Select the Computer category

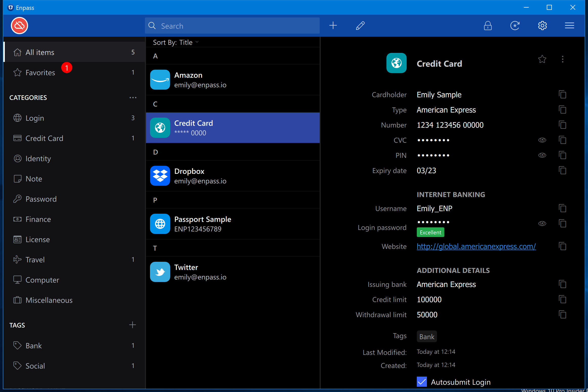(x=75, y=280)
